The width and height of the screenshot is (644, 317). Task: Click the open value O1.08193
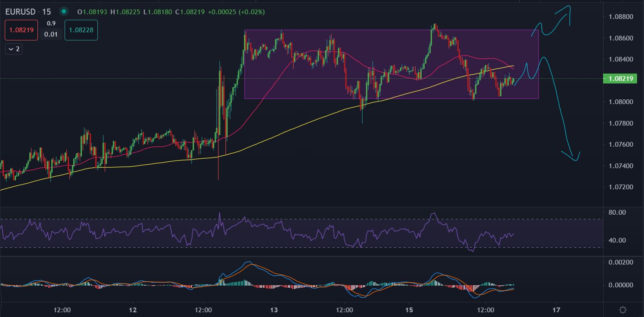coord(93,12)
